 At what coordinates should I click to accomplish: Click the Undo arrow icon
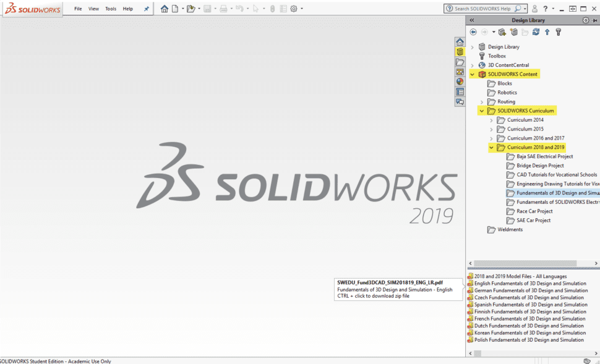point(240,9)
